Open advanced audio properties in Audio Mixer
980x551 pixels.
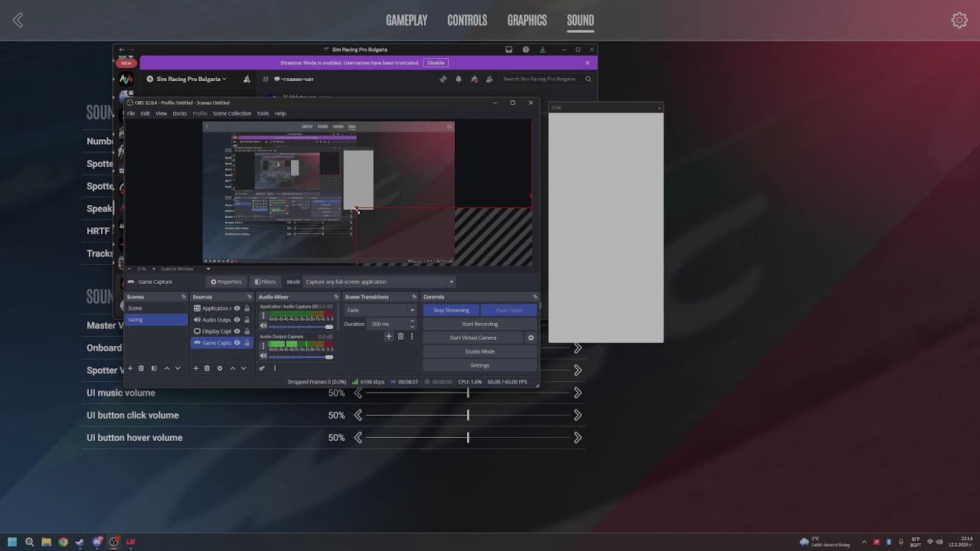(x=262, y=368)
